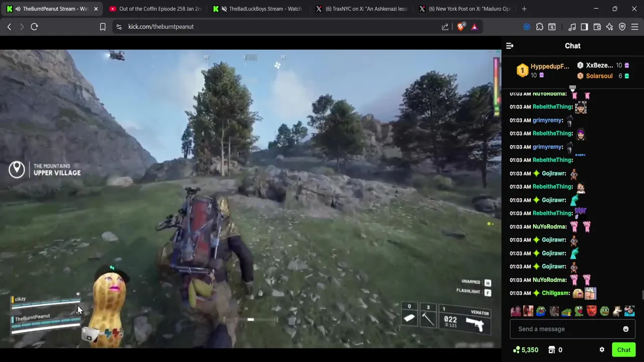Reload the kick.com page
This screenshot has width=644, height=362.
pos(34,27)
